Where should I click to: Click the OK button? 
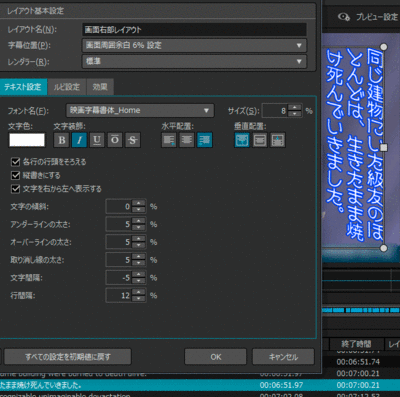[x=216, y=357]
